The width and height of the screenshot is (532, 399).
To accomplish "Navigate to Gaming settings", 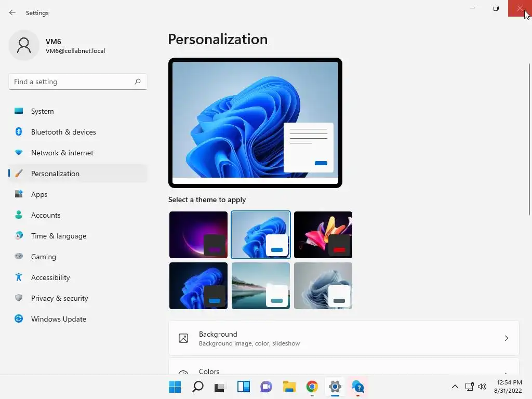I will tap(78, 257).
